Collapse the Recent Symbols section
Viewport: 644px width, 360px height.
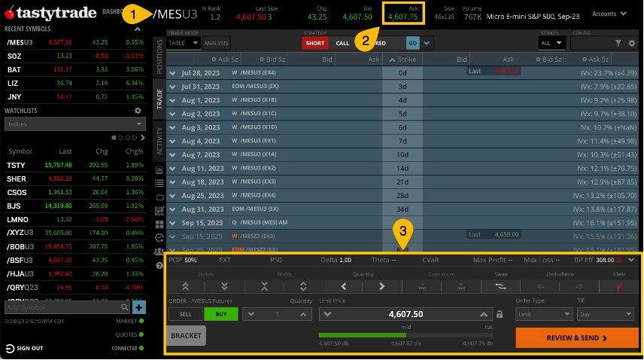click(138, 29)
